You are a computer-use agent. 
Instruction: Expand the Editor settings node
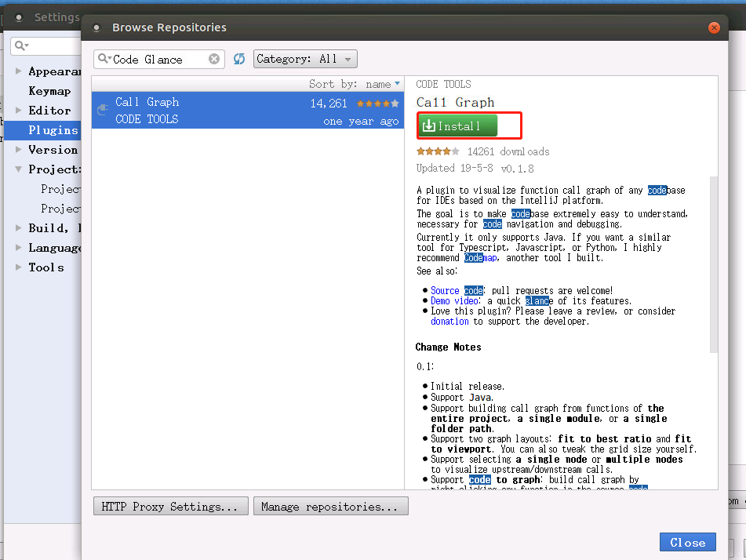point(19,110)
